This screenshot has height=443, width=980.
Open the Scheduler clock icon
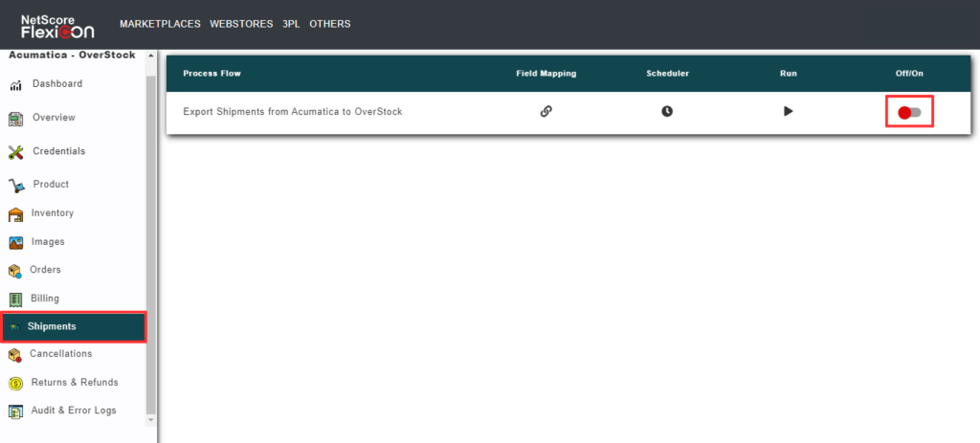[667, 111]
